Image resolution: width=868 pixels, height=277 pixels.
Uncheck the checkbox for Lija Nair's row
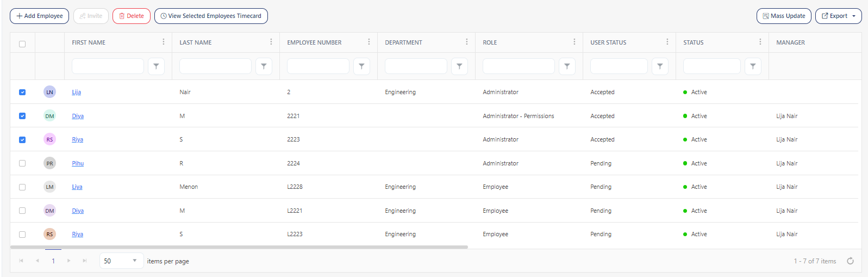22,92
